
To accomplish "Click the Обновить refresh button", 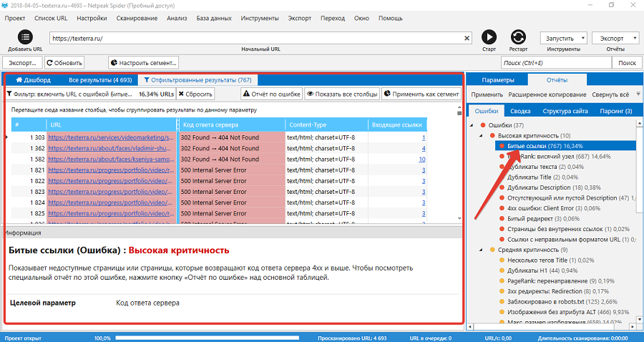I will pyautogui.click(x=64, y=63).
